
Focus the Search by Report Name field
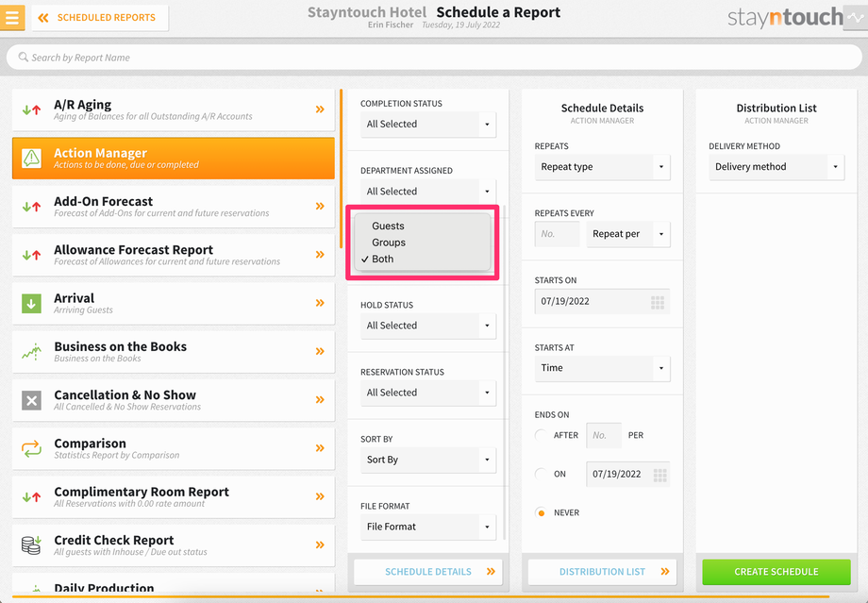(x=433, y=57)
